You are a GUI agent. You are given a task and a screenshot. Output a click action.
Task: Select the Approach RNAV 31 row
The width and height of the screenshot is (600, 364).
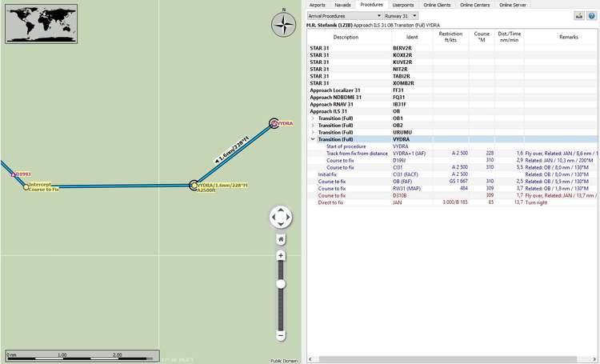point(336,104)
